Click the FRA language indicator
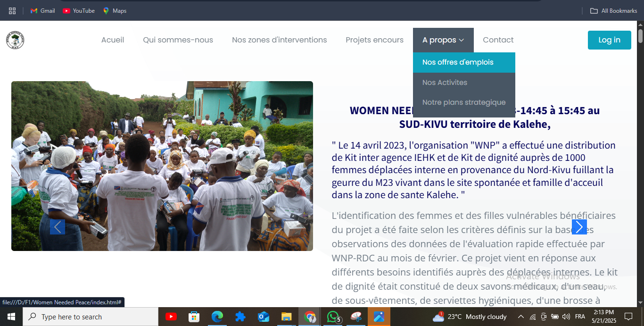The image size is (644, 326). (580, 317)
